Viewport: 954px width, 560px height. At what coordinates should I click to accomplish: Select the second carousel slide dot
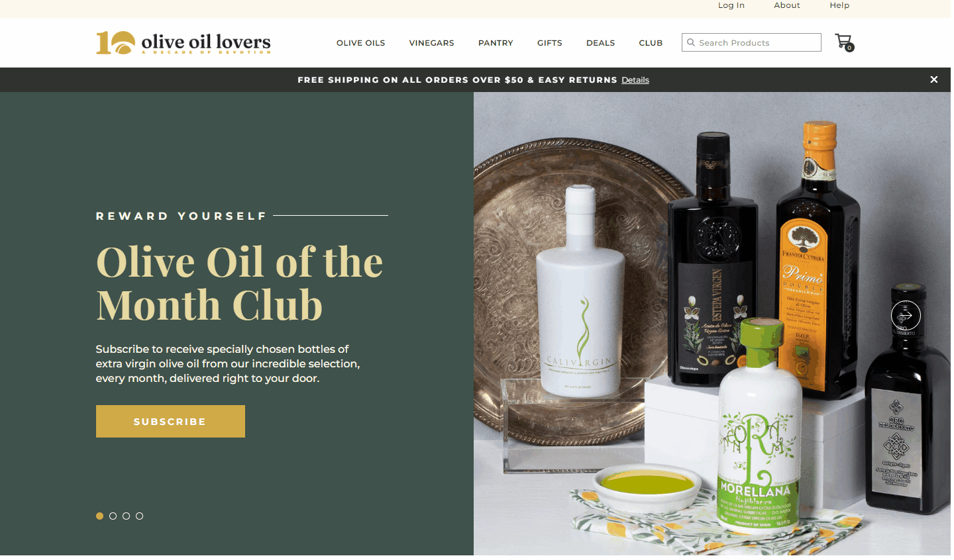pos(113,516)
